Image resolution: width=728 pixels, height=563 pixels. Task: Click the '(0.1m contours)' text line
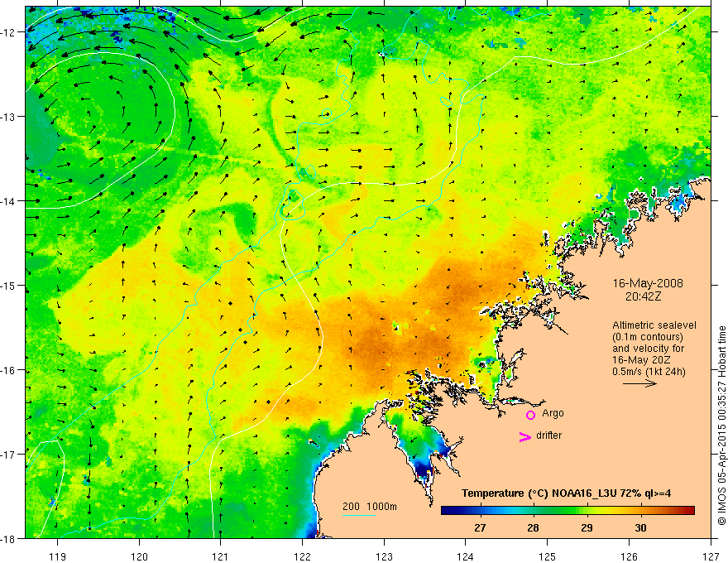648,337
